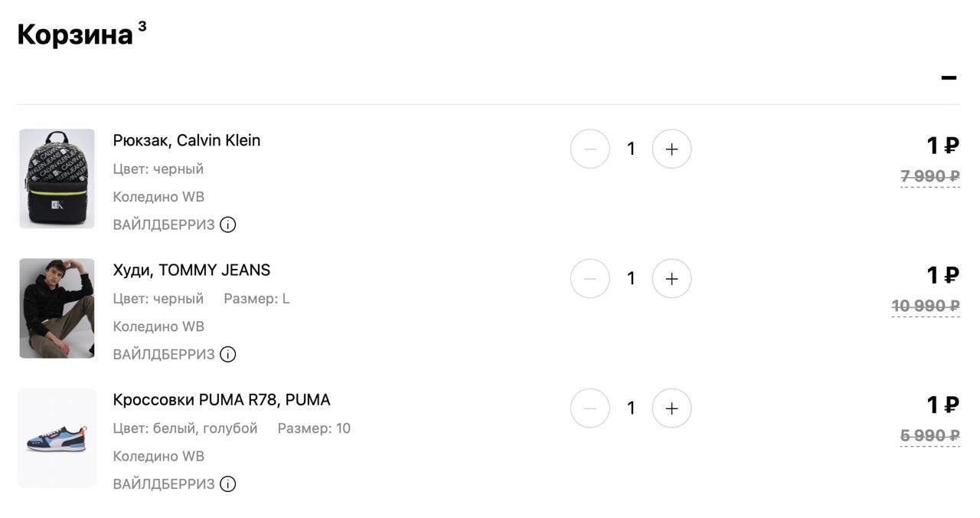This screenshot has height=518, width=980.
Task: Increase quantity of PUMA R78 sneakers
Action: tap(671, 408)
